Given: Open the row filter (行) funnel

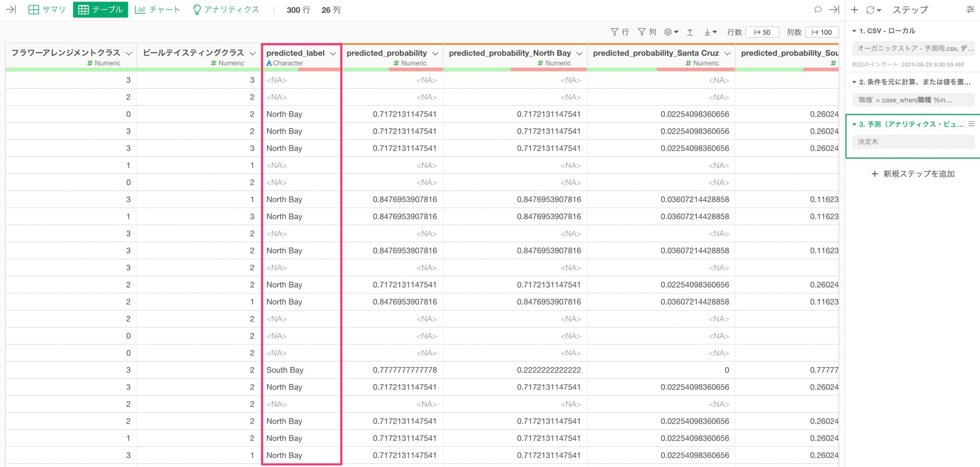Looking at the screenshot, I should (619, 32).
